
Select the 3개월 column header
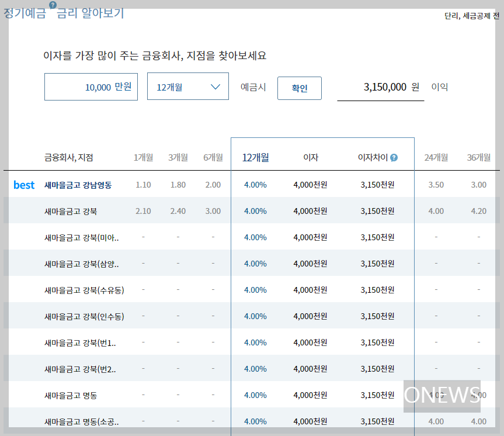(178, 158)
